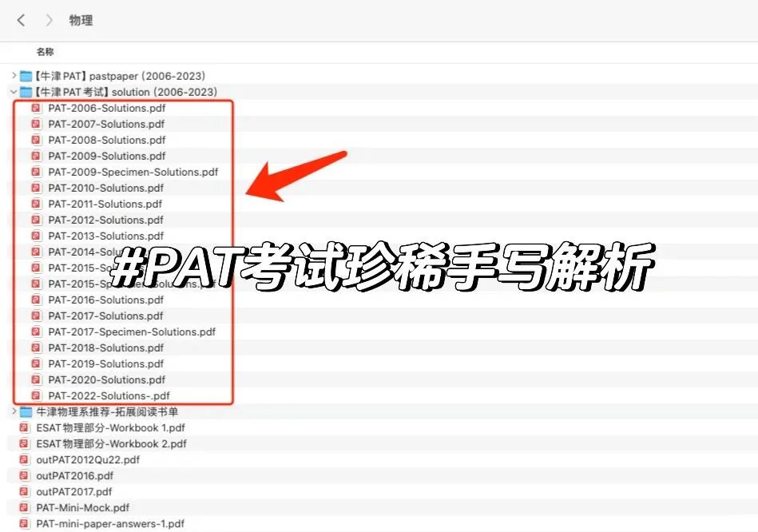This screenshot has width=758, height=532.
Task: Select file name PAT-2007-Solutions.pdf
Action: point(106,124)
